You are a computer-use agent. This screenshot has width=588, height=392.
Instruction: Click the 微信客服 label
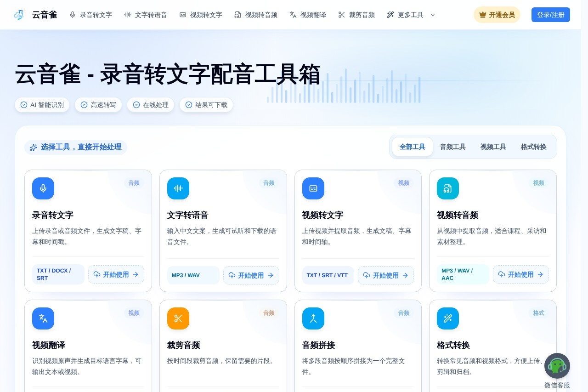(557, 385)
